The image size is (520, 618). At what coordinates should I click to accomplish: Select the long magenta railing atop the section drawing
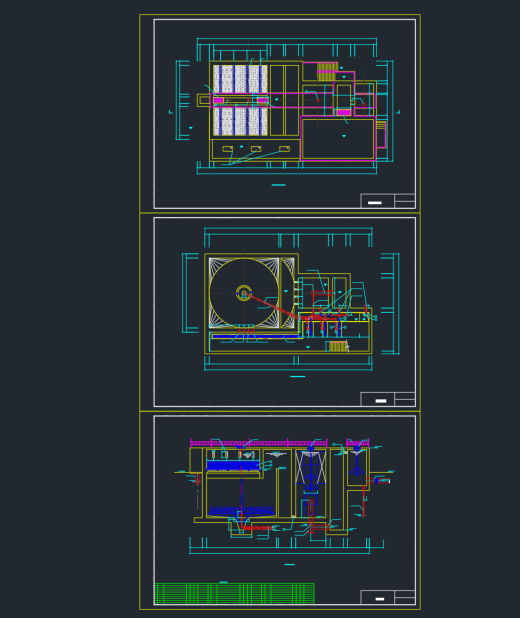pos(259,443)
